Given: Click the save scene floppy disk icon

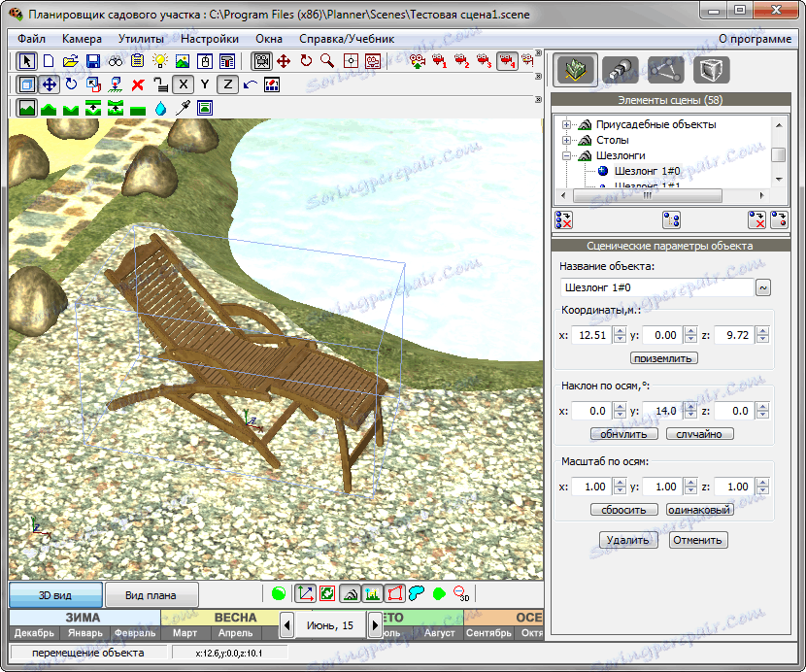Looking at the screenshot, I should pyautogui.click(x=93, y=61).
